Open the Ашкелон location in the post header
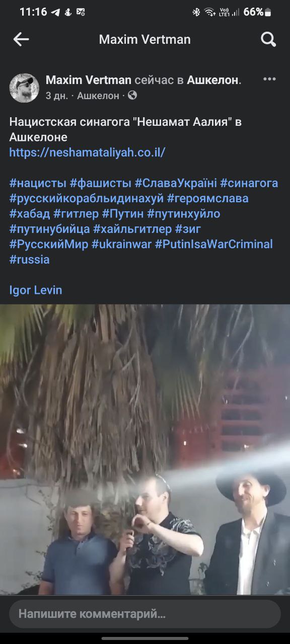 pos(212,80)
